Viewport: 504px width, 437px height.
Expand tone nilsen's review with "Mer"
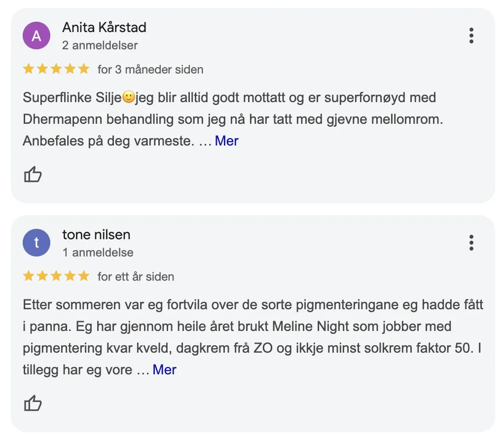[x=164, y=370]
